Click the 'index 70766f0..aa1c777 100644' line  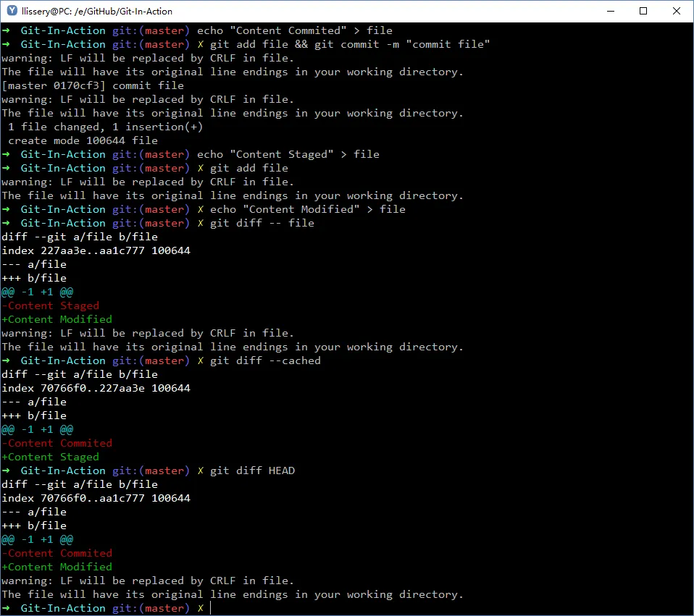pos(96,498)
